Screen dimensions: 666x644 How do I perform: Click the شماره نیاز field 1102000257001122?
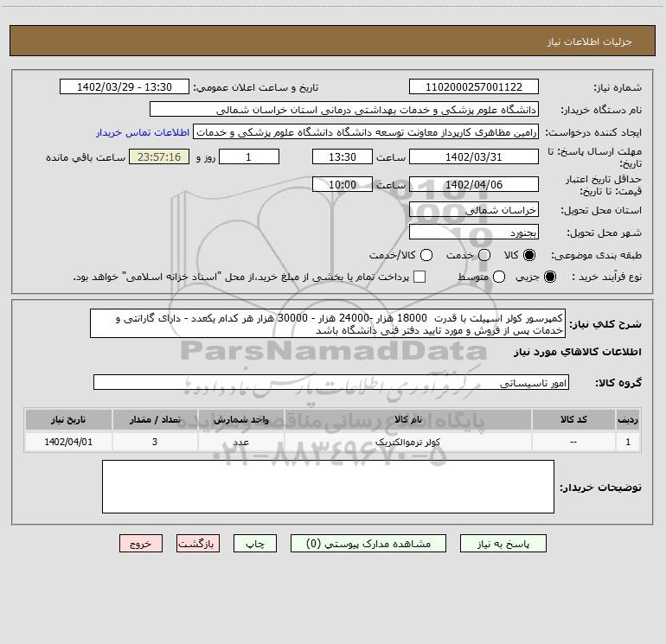point(474,87)
